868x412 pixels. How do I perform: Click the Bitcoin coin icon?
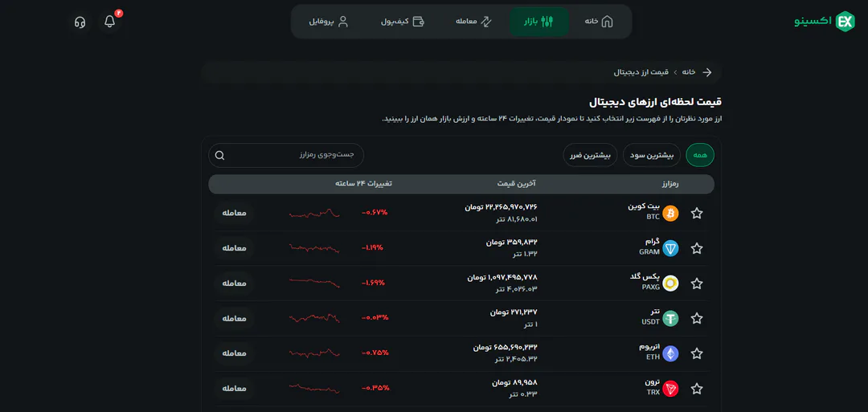(x=670, y=214)
